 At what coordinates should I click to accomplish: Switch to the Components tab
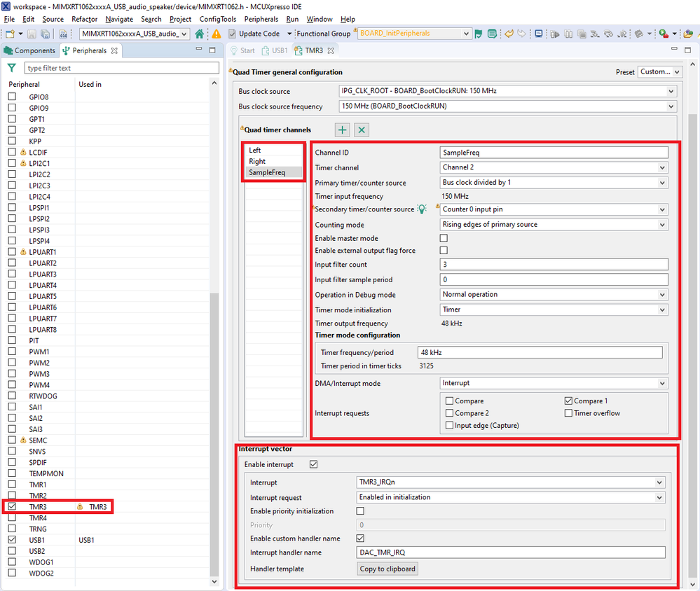coord(29,50)
